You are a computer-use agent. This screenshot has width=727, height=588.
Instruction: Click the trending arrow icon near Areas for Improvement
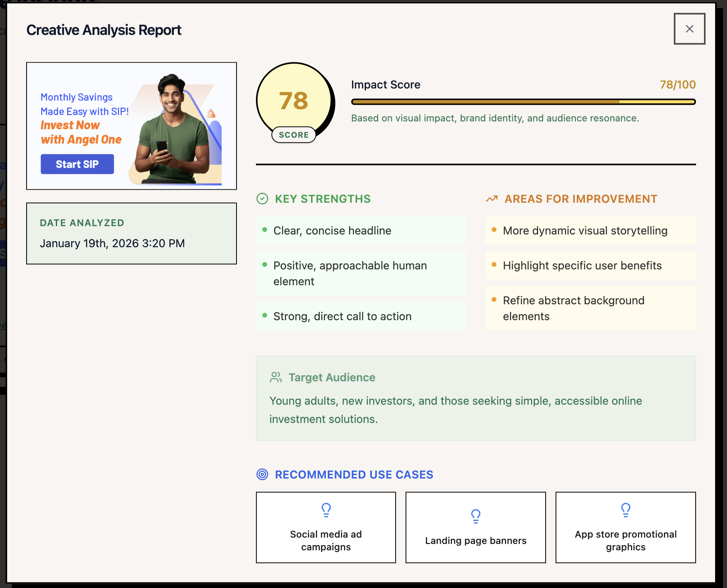492,199
